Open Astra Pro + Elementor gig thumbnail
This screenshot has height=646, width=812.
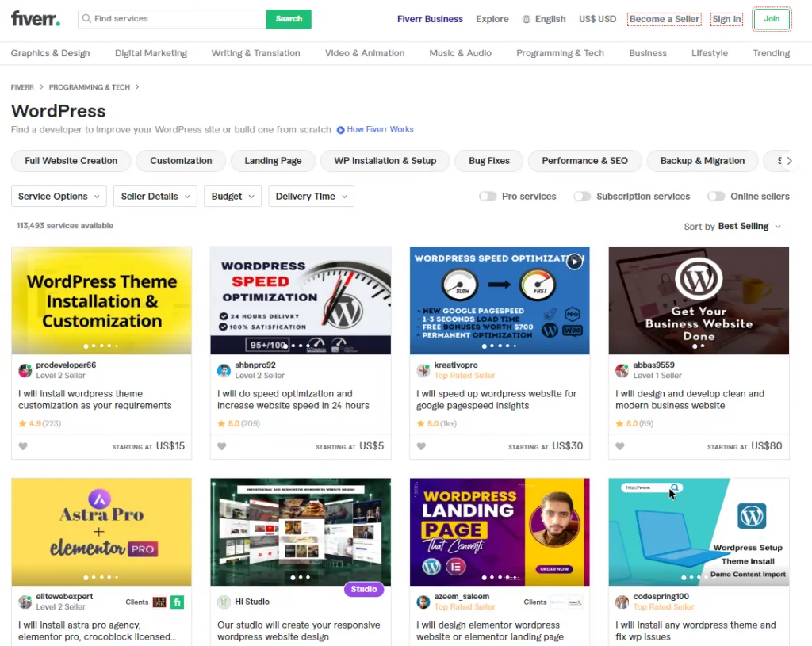coord(101,532)
